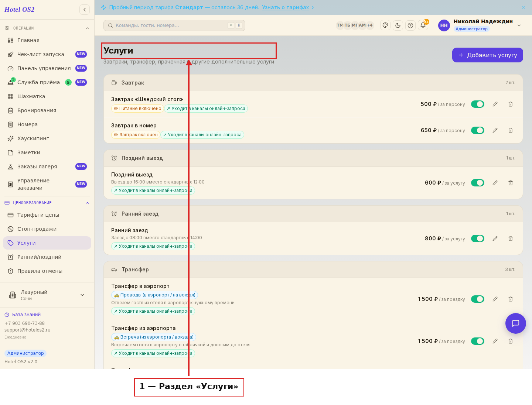
Task: Click the Hotel OS2 logo
Action: pyautogui.click(x=19, y=10)
